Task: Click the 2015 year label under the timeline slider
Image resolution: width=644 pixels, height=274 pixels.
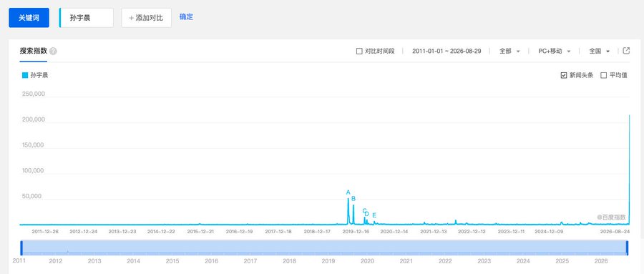Action: click(172, 261)
